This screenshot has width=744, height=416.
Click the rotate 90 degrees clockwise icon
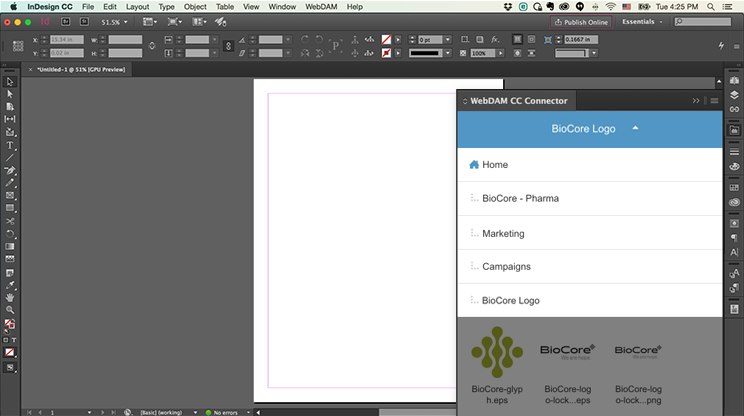305,39
